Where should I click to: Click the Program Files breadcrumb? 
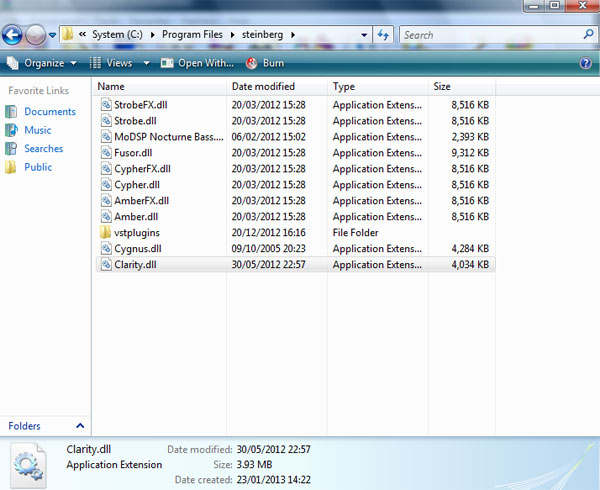click(192, 34)
